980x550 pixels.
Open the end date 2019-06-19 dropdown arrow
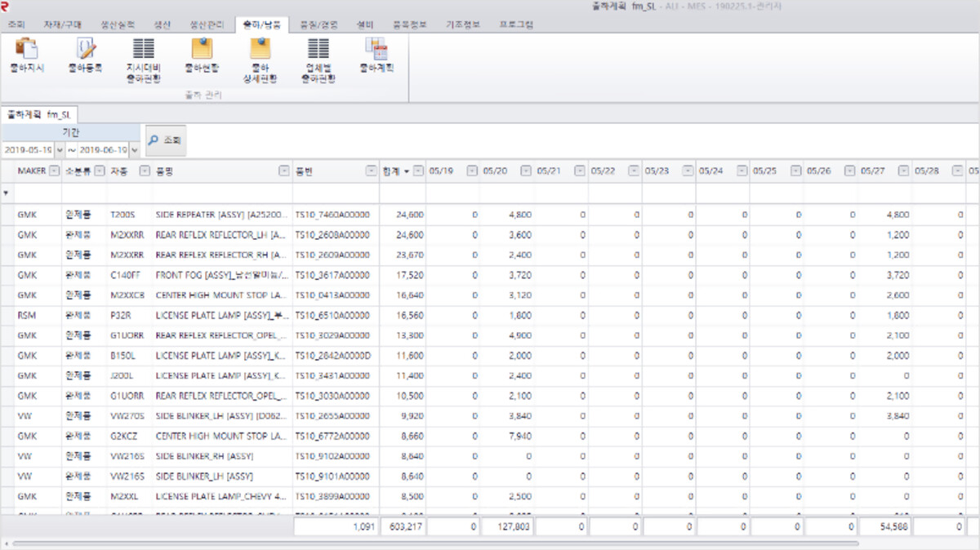(134, 150)
